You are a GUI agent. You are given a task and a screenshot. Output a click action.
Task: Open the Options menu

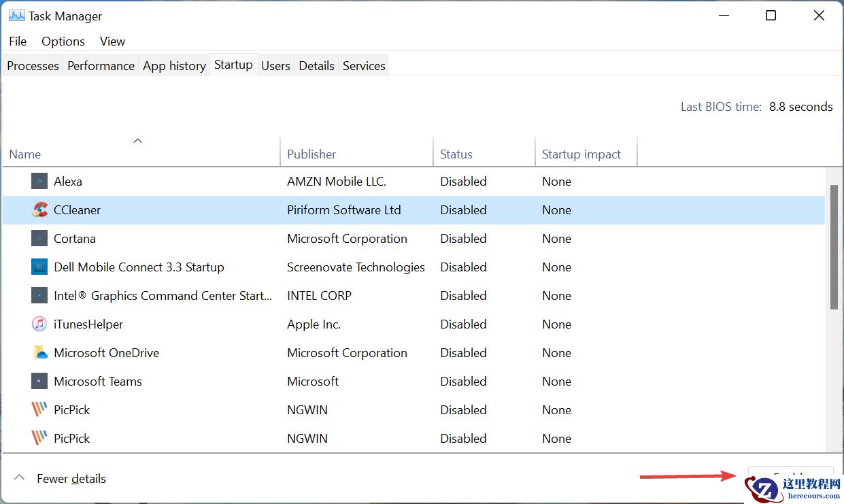tap(63, 41)
